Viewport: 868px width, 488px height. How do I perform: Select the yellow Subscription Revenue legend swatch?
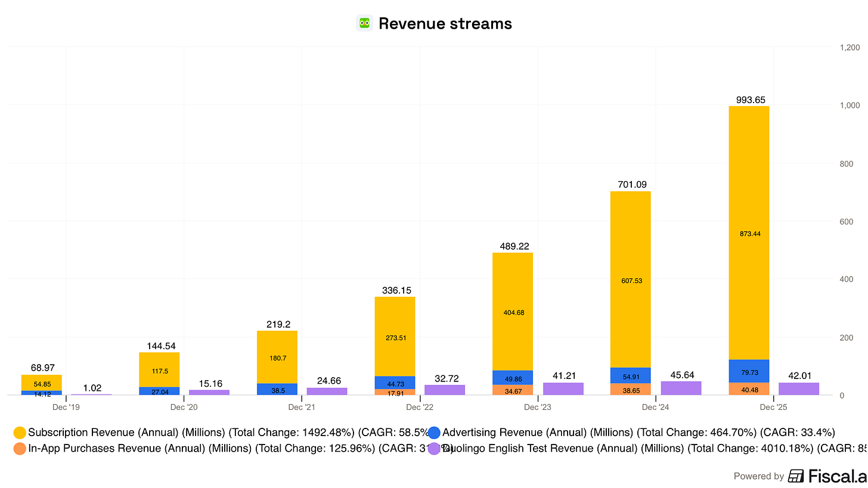pyautogui.click(x=20, y=433)
